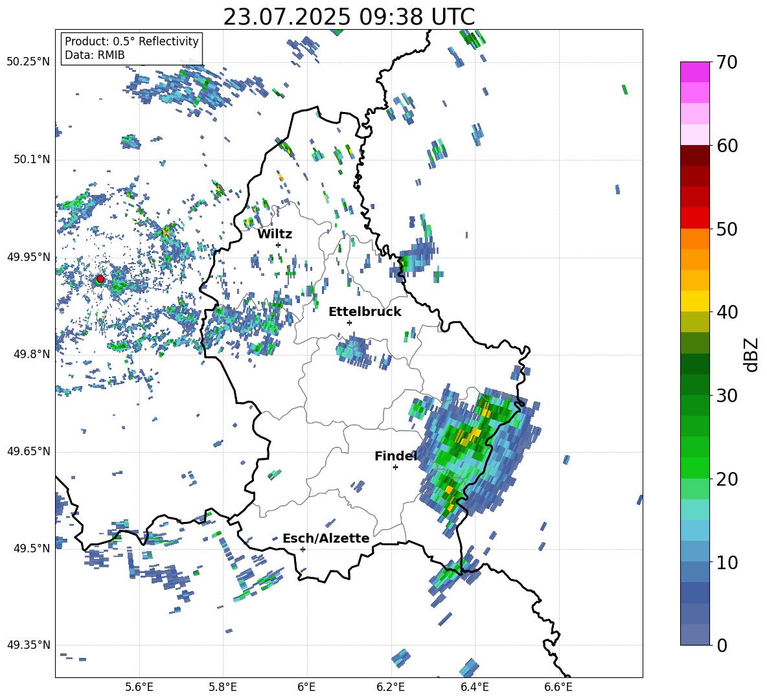Click the 49.95°N latitude label
Screen dimensions: 767x700
pos(29,256)
